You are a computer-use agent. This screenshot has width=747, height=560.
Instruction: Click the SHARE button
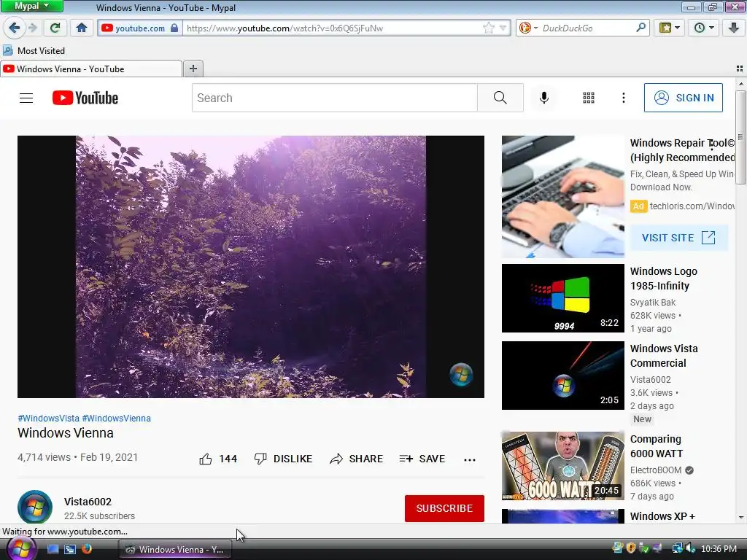[x=356, y=459]
